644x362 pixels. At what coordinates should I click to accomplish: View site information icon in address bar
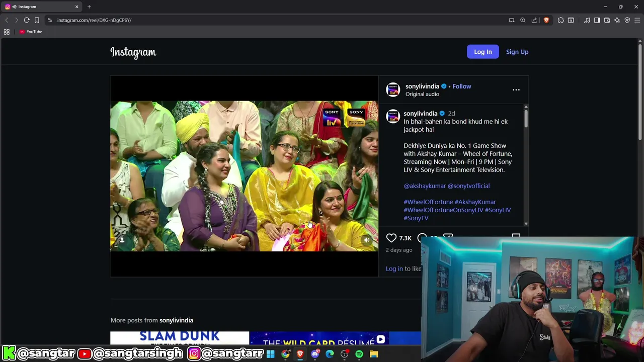click(50, 20)
